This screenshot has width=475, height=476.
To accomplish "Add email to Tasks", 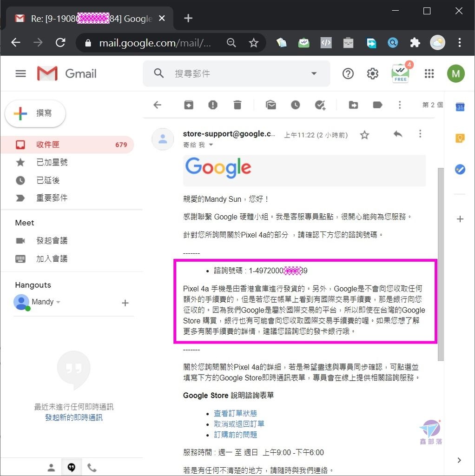I will click(320, 105).
